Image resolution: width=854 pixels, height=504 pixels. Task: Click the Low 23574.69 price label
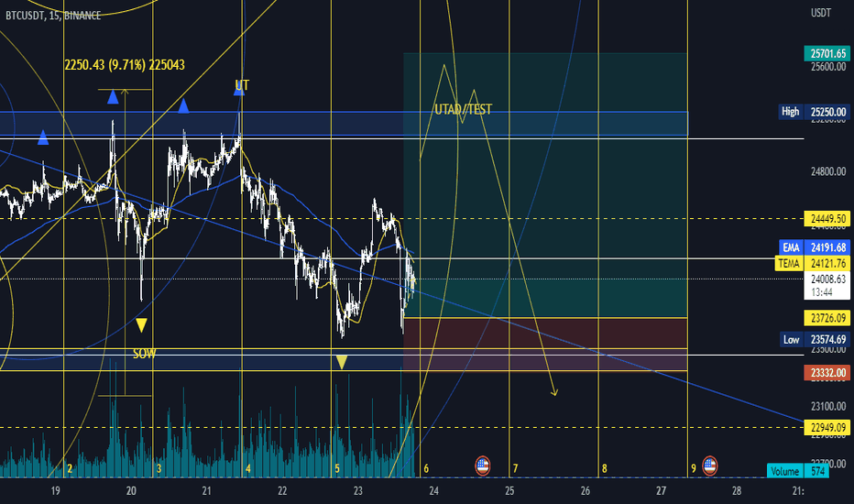(x=815, y=339)
